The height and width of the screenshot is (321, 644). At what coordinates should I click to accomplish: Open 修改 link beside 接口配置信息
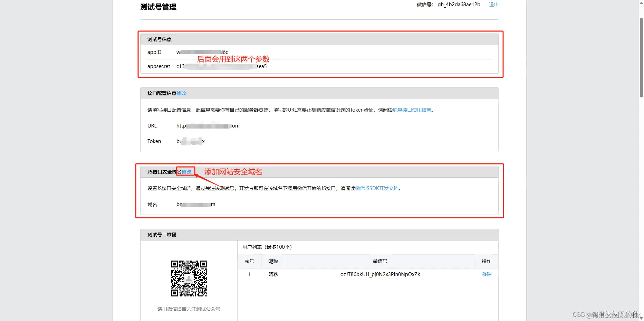click(181, 93)
